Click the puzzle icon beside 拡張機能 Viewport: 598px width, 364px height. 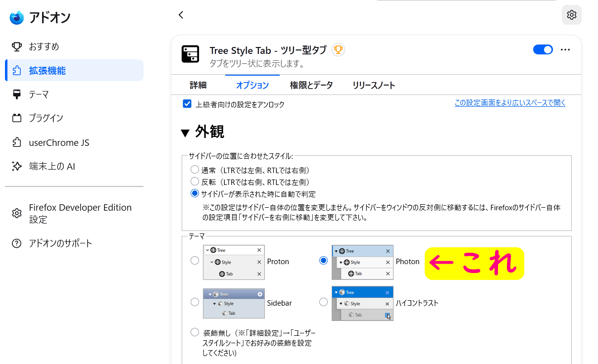(x=17, y=70)
